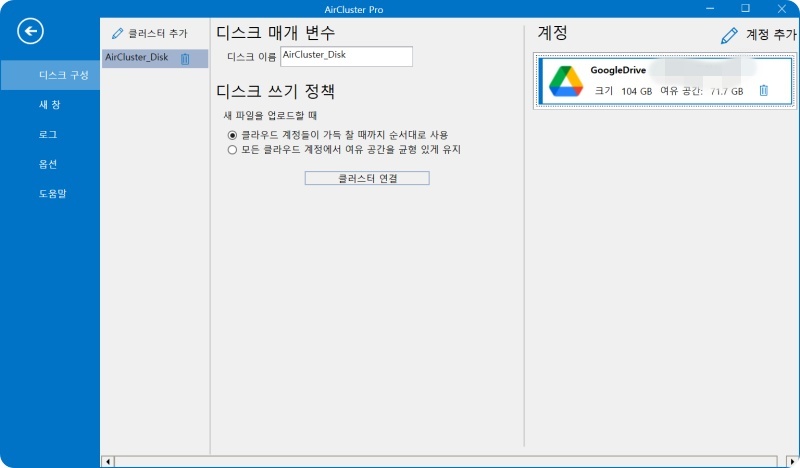Click the 'GoogleDrive' account name text

pyautogui.click(x=618, y=70)
